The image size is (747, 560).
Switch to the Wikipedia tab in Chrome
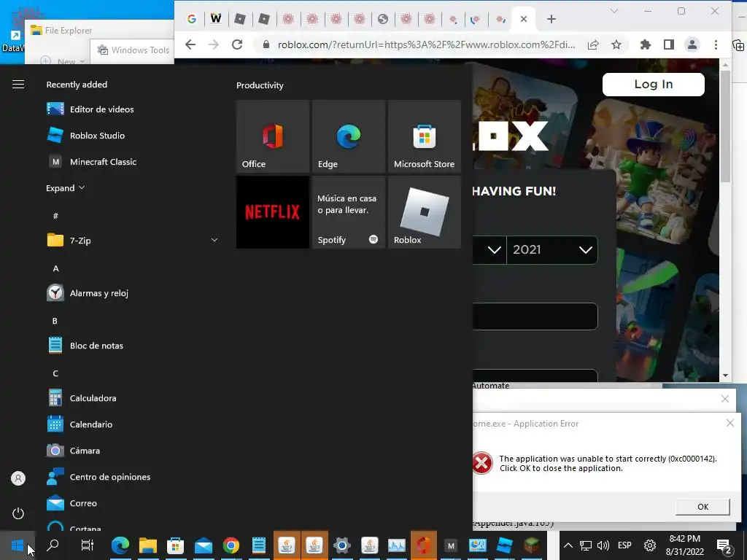pos(216,19)
